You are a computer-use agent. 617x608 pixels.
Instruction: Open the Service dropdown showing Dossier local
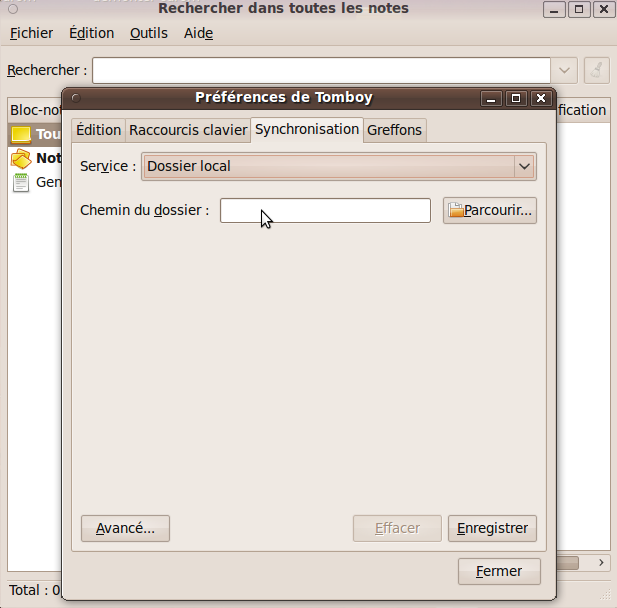click(339, 167)
